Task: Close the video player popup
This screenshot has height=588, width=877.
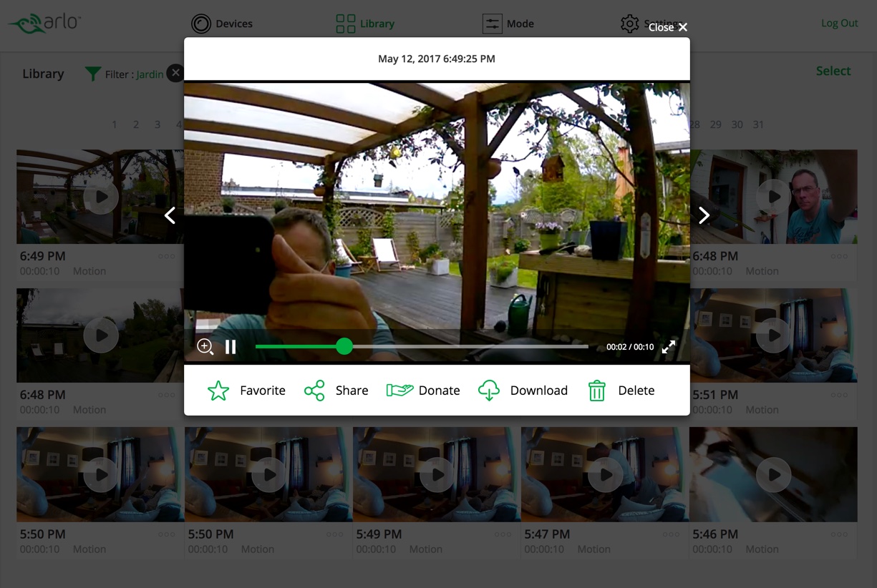Action: [x=668, y=27]
